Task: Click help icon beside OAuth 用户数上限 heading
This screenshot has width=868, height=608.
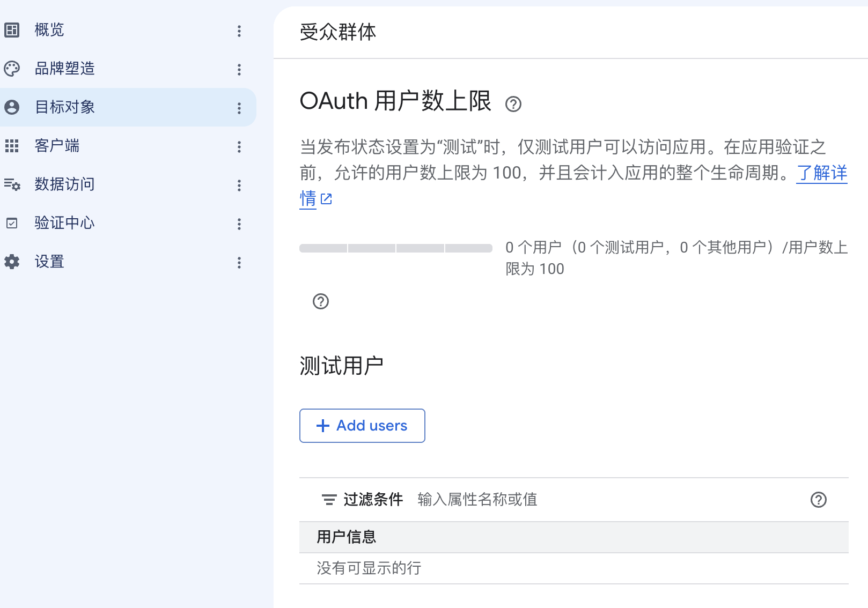Action: [513, 103]
